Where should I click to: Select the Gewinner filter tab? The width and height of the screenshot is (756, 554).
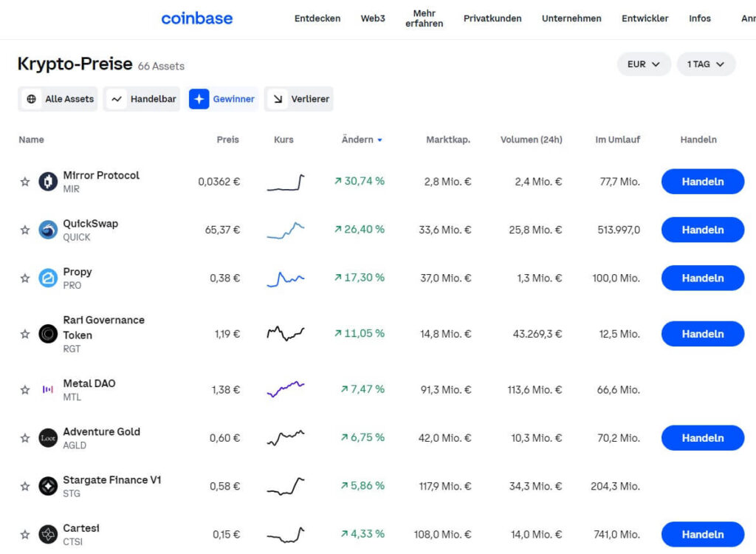pyautogui.click(x=221, y=99)
